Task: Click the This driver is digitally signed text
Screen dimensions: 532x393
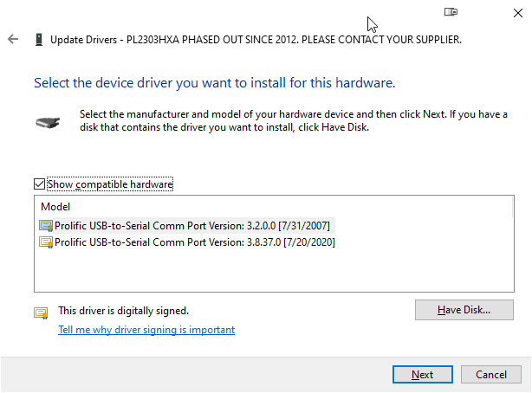Action: [x=124, y=311]
